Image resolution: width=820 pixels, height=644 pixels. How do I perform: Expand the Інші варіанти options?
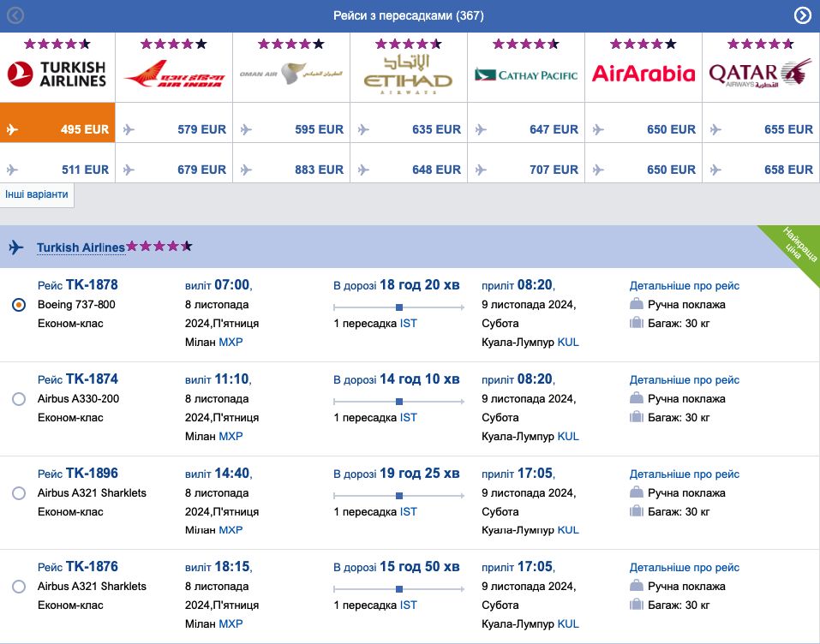click(x=37, y=194)
